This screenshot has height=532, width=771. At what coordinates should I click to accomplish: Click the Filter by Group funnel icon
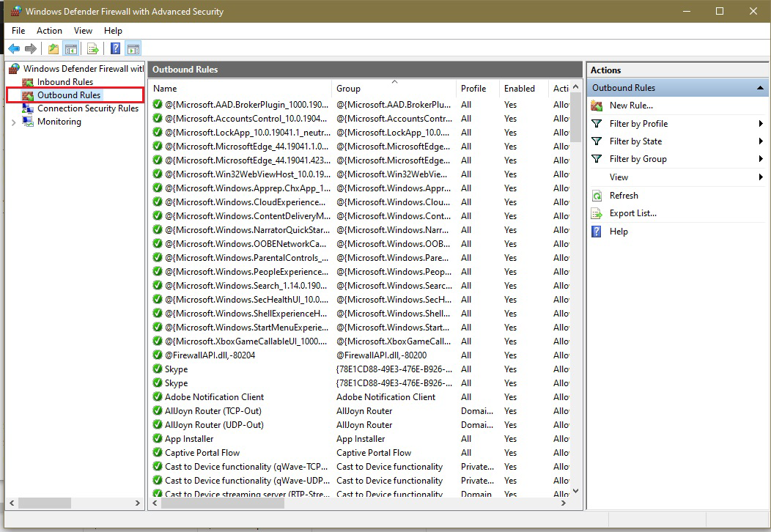point(597,159)
